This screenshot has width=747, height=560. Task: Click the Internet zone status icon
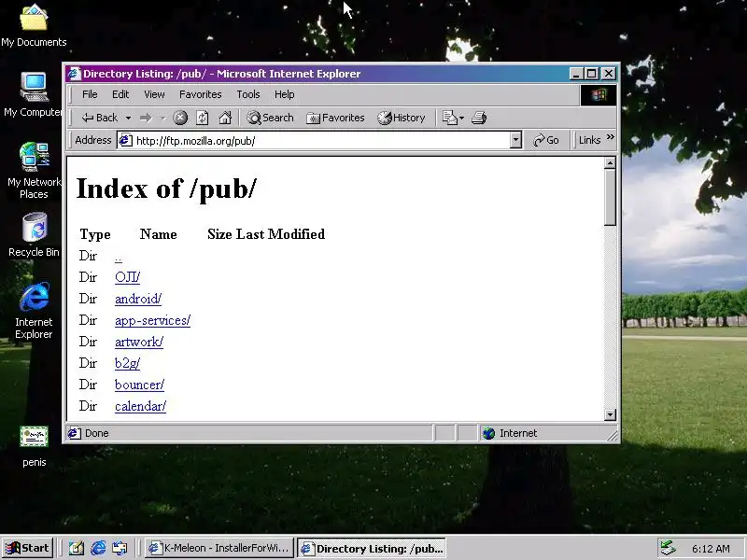click(488, 433)
